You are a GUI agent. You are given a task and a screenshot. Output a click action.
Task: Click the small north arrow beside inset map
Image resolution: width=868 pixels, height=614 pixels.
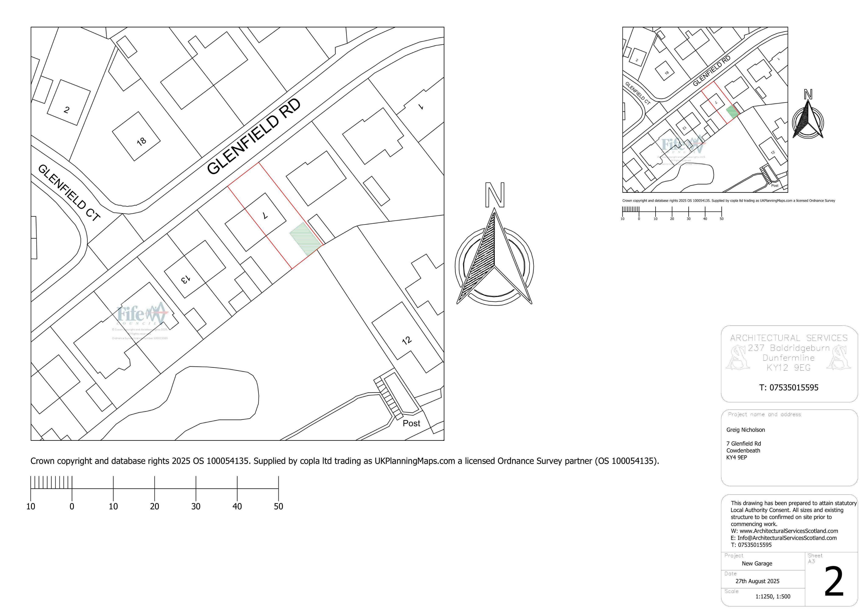click(808, 113)
